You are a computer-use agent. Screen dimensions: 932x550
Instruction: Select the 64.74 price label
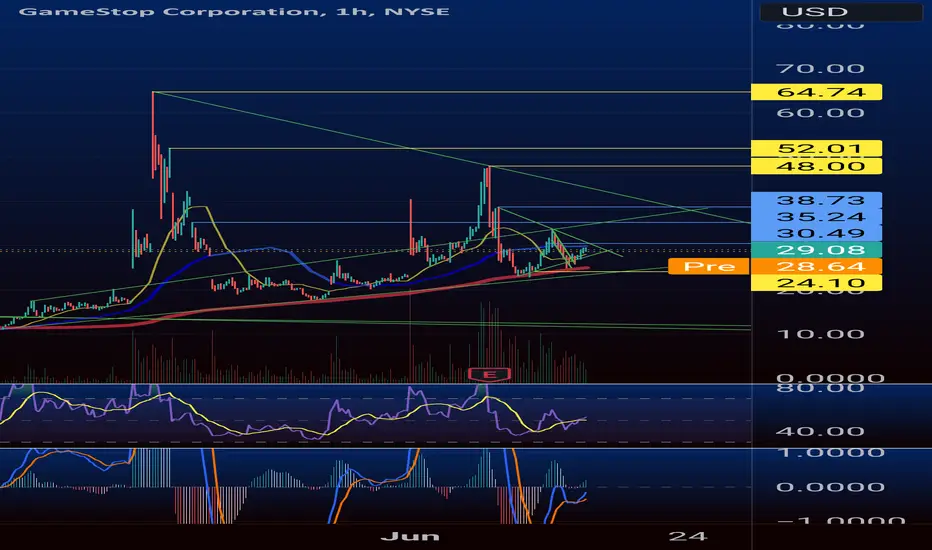pos(817,92)
